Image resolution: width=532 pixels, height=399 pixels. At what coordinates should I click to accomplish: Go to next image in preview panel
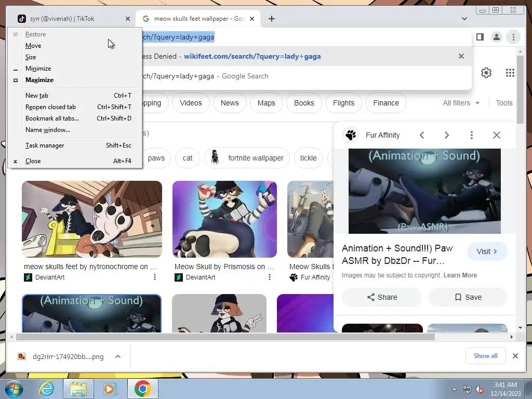[447, 135]
